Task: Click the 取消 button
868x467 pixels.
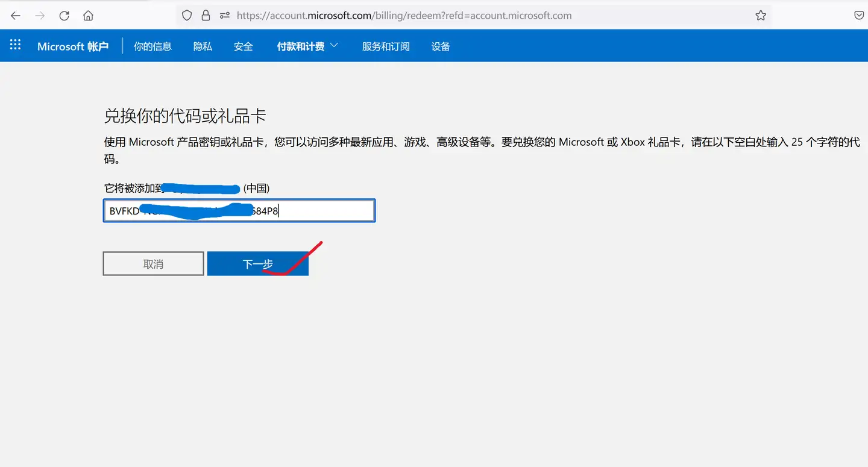Action: coord(153,264)
